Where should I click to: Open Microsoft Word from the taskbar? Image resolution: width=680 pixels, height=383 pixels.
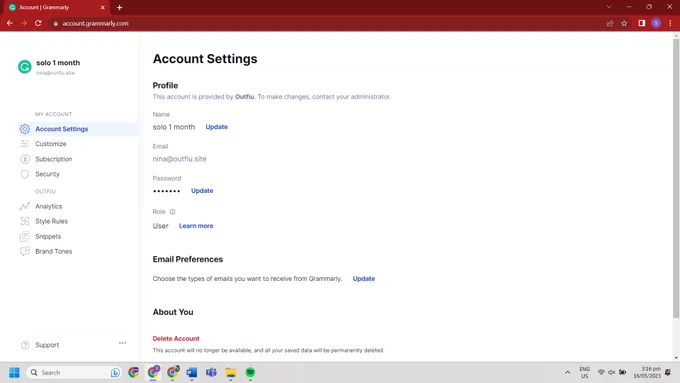[192, 373]
